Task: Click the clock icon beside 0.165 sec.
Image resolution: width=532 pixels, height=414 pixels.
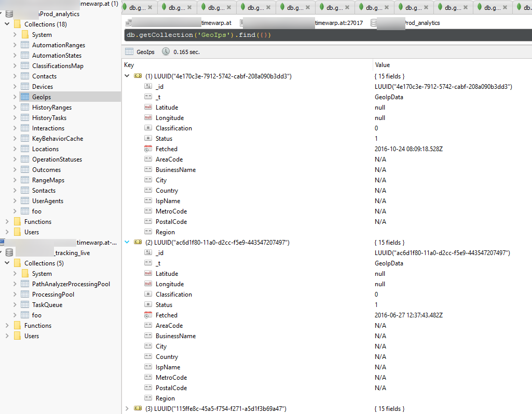Action: [x=166, y=51]
